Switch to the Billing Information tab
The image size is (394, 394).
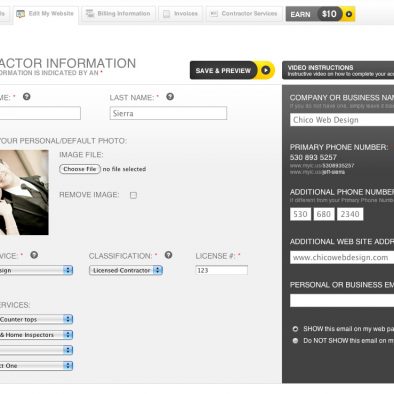click(118, 14)
